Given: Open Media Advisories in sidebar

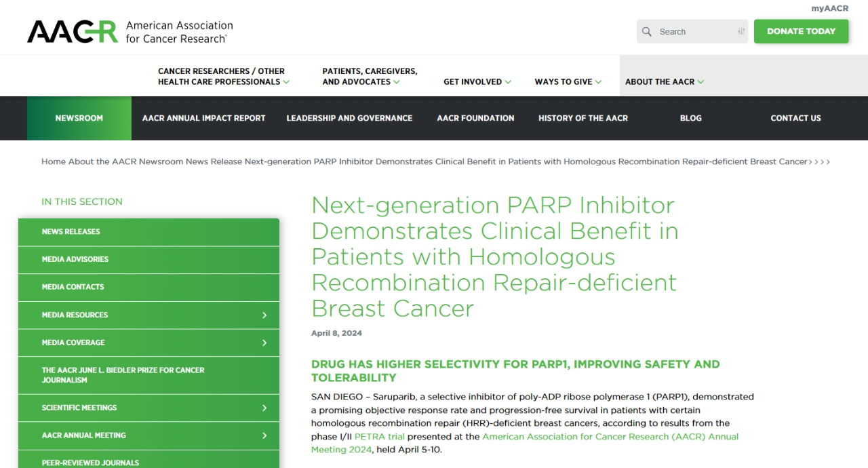Looking at the screenshot, I should (149, 260).
